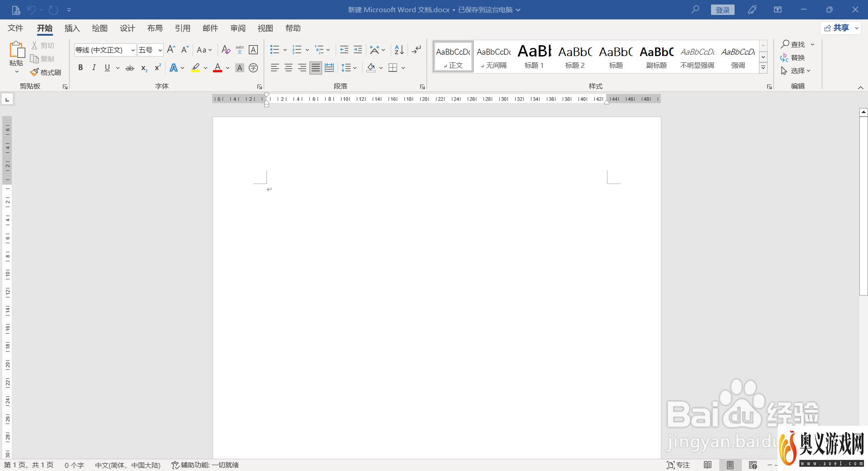Open the font size dropdown
The width and height of the screenshot is (868, 471).
(x=160, y=50)
